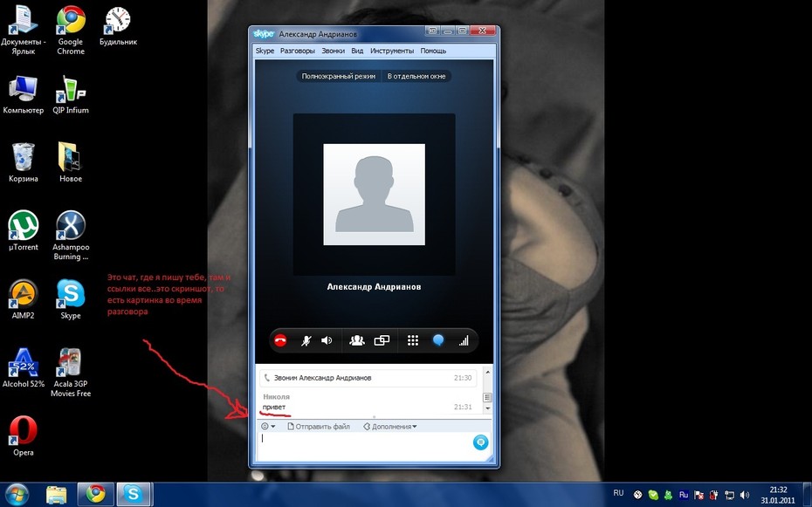Open the Звонки menu

(333, 51)
